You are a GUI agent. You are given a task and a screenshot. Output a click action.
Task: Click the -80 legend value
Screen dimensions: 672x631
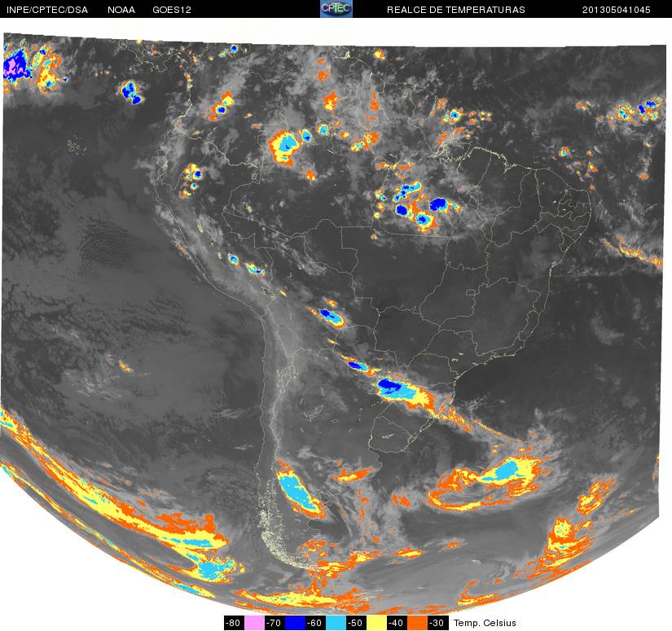tap(234, 623)
